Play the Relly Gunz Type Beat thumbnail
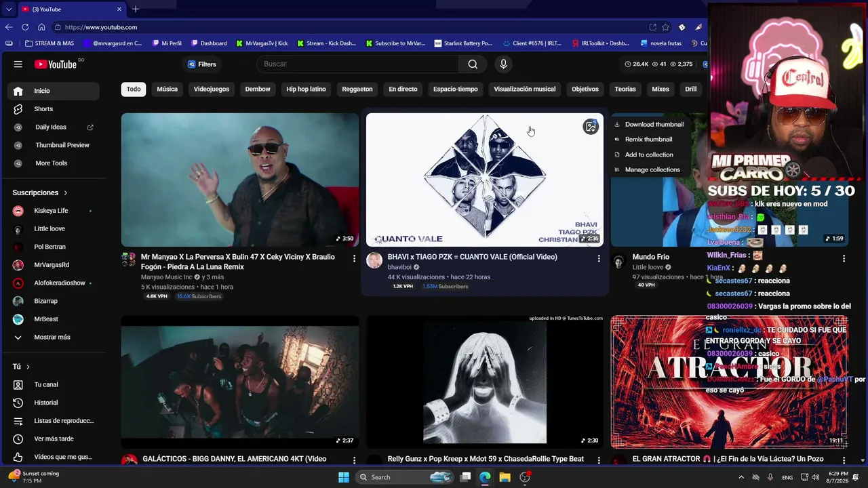This screenshot has height=488, width=868. point(485,382)
